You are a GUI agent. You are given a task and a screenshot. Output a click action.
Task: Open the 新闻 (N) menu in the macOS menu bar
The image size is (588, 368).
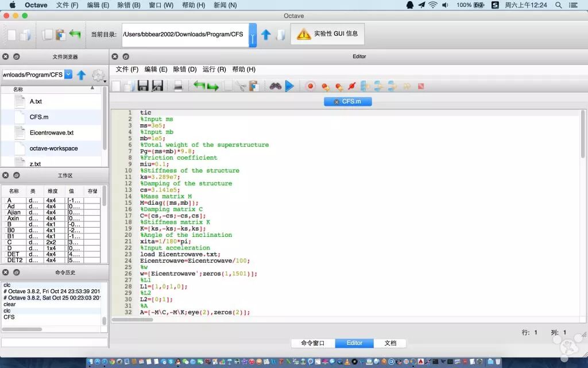(x=225, y=5)
